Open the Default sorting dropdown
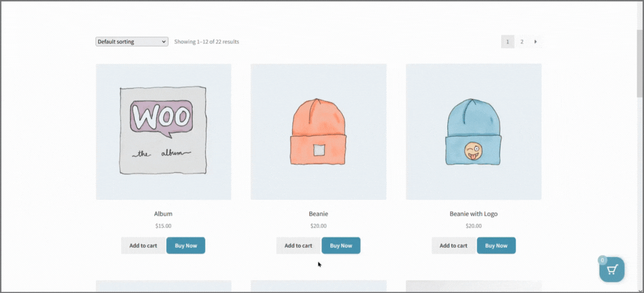This screenshot has width=644, height=293. (132, 42)
